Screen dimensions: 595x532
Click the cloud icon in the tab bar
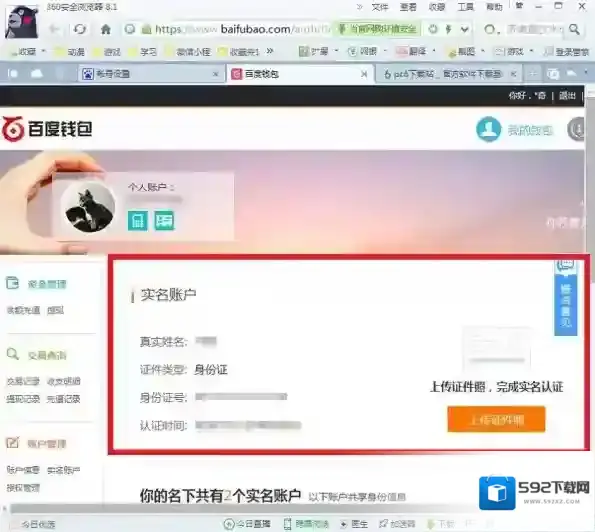36,74
